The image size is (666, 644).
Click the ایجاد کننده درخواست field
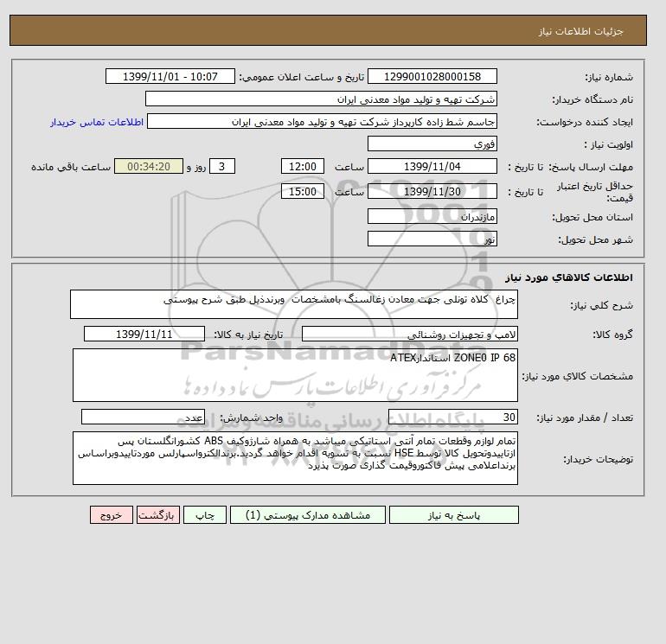(x=322, y=121)
